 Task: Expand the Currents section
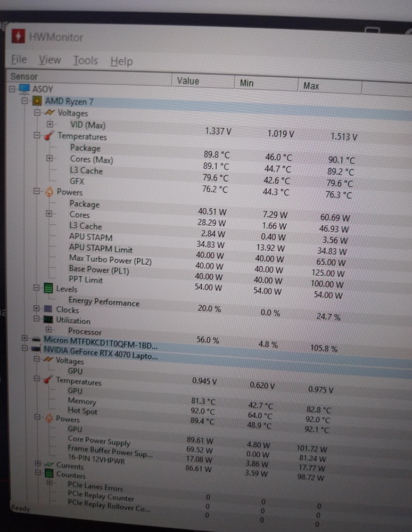38,463
